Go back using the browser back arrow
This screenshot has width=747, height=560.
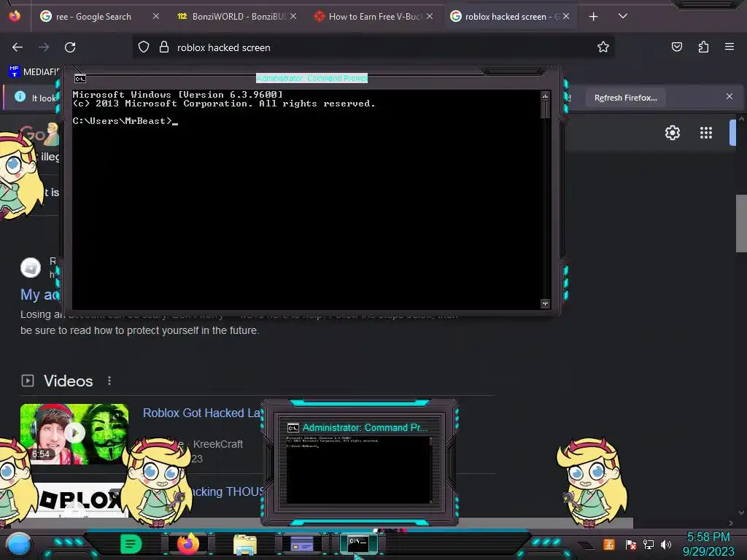point(18,47)
